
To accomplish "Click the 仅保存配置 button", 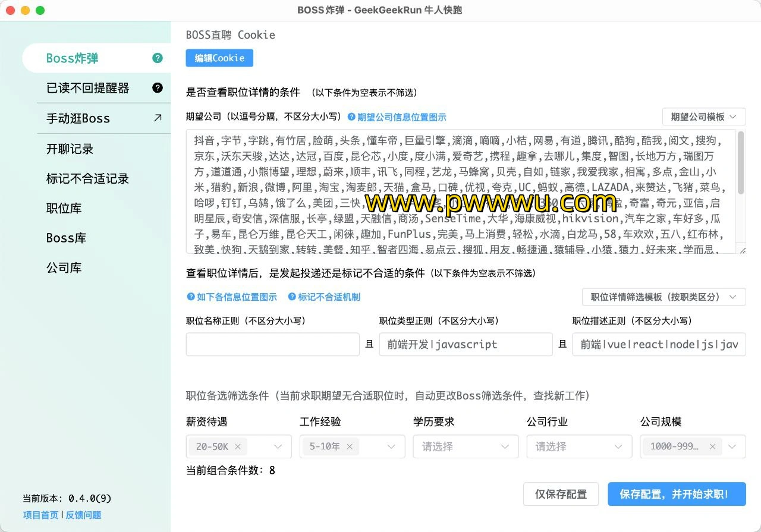I will (x=561, y=494).
